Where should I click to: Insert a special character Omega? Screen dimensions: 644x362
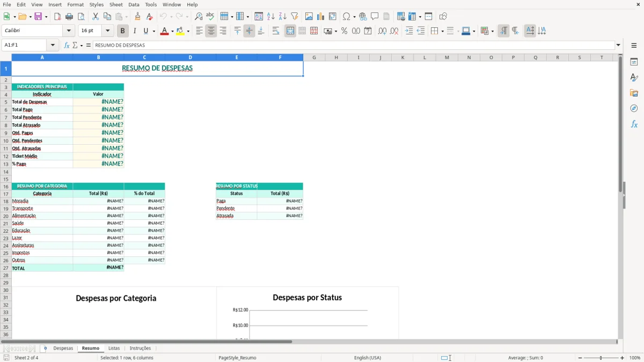tap(347, 17)
